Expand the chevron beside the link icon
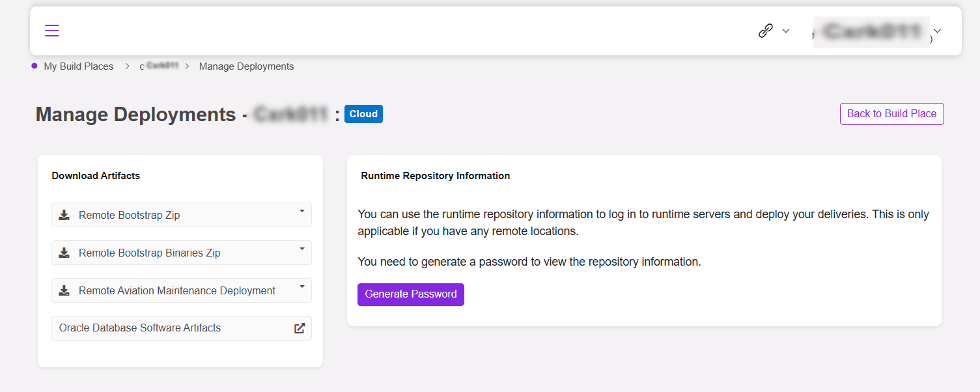This screenshot has height=392, width=980. point(786,31)
